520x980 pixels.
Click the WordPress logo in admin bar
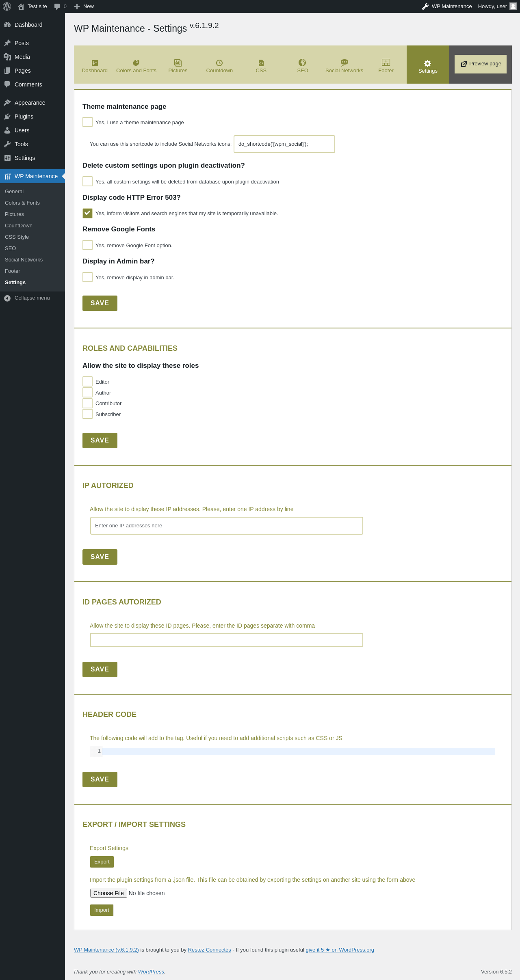(7, 6)
